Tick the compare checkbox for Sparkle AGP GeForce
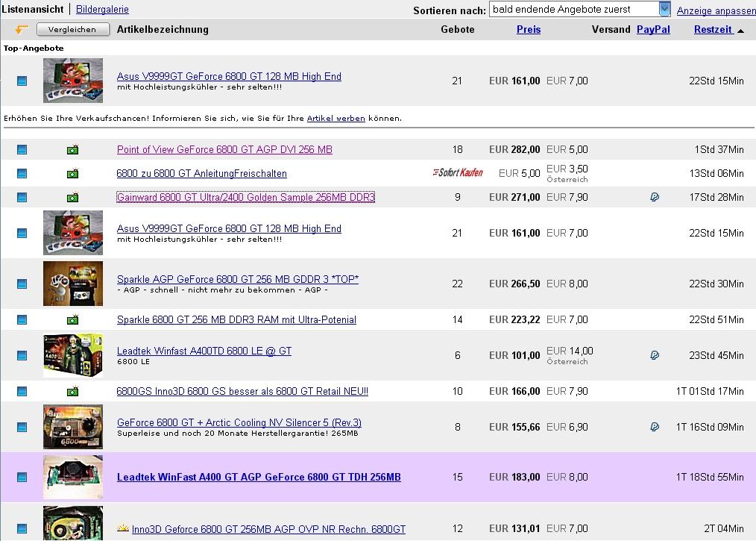The height and width of the screenshot is (541, 756). [x=22, y=284]
